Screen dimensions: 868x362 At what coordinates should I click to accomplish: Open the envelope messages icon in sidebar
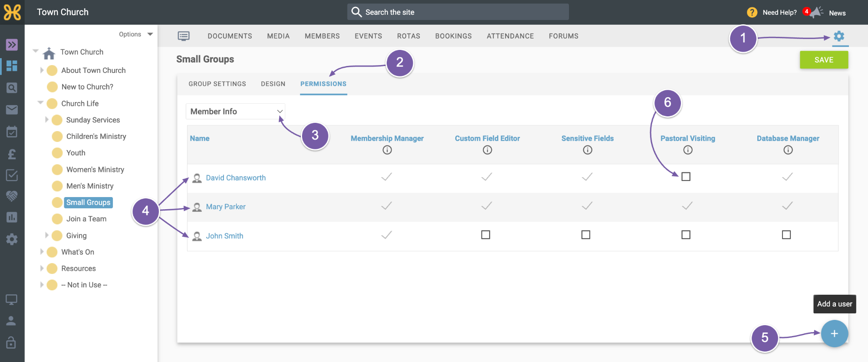12,109
